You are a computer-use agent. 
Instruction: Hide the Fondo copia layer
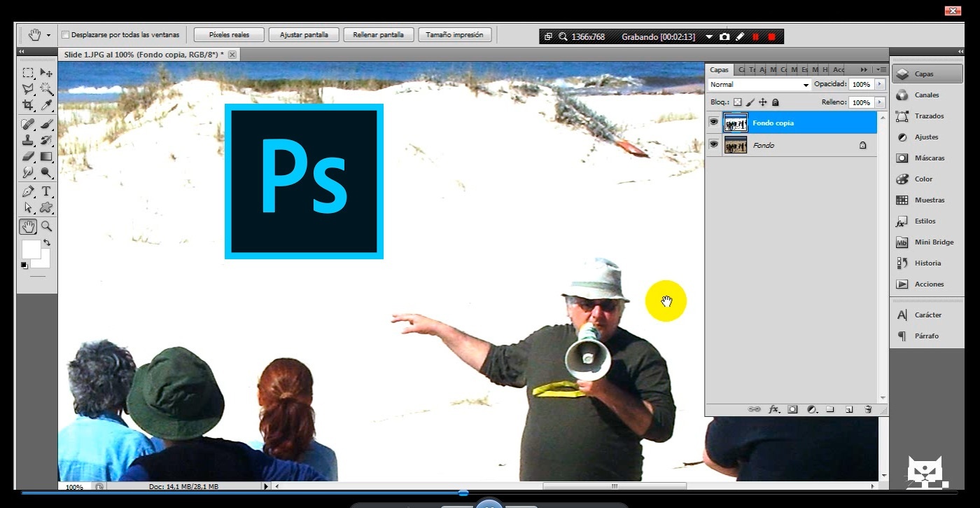[x=713, y=123]
